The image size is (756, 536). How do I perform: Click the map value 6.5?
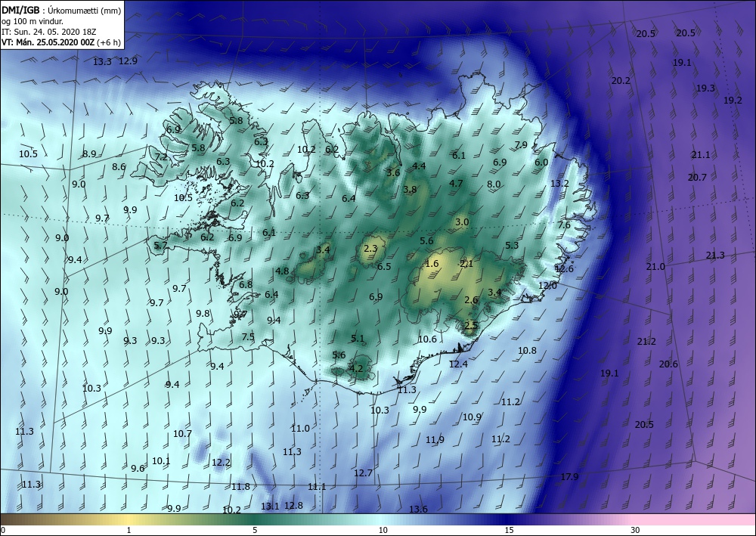[384, 267]
